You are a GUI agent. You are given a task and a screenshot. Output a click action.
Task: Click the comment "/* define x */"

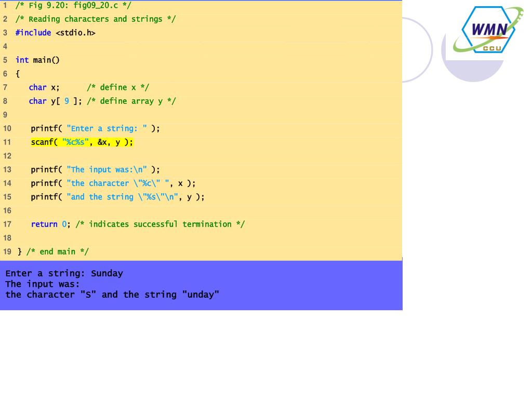(x=118, y=87)
